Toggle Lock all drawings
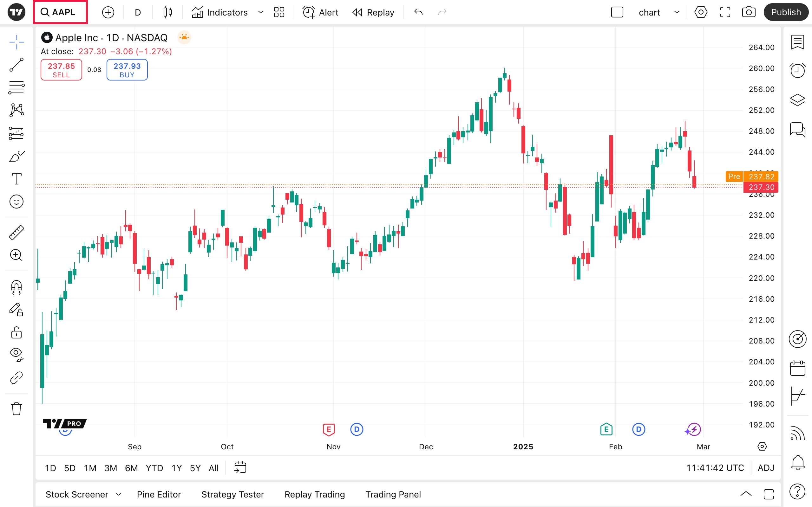This screenshot has width=812, height=507. pos(16,333)
